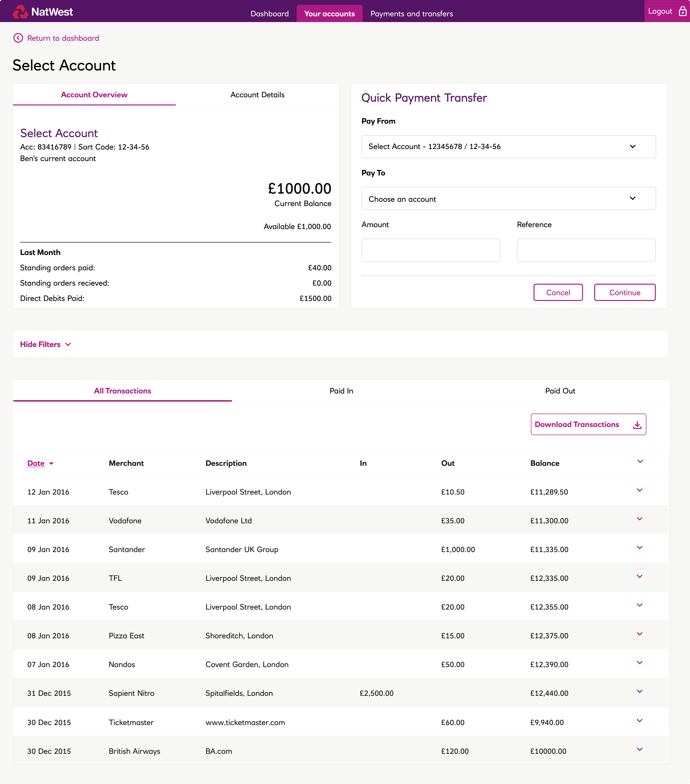
Task: Click 'Acc: 83416789' account number text
Action: tap(46, 147)
